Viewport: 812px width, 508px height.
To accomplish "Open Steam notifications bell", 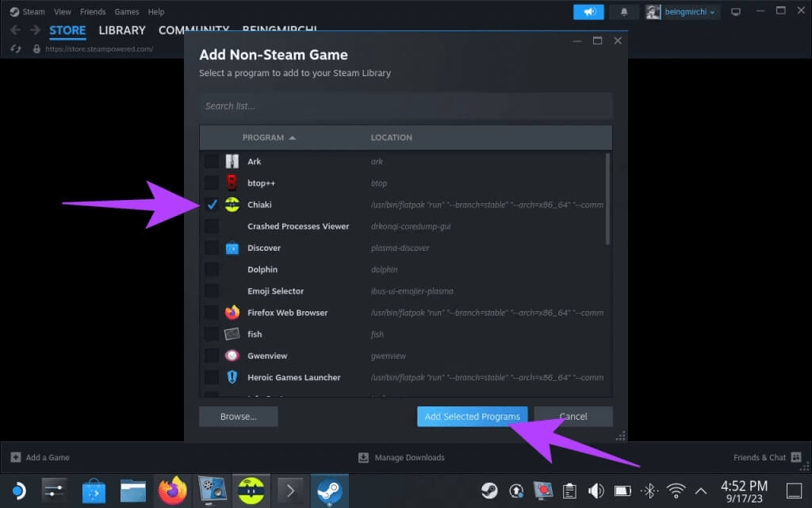I will [624, 12].
